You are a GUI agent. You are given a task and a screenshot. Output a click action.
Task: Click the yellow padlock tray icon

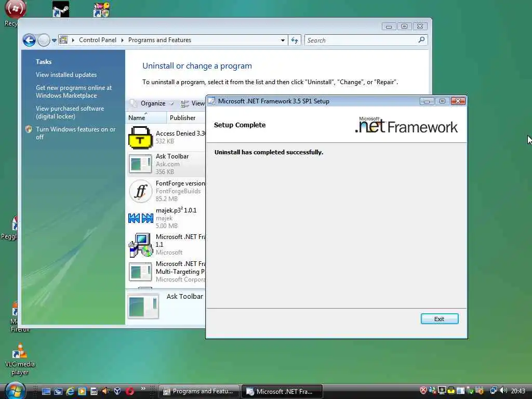point(451,391)
